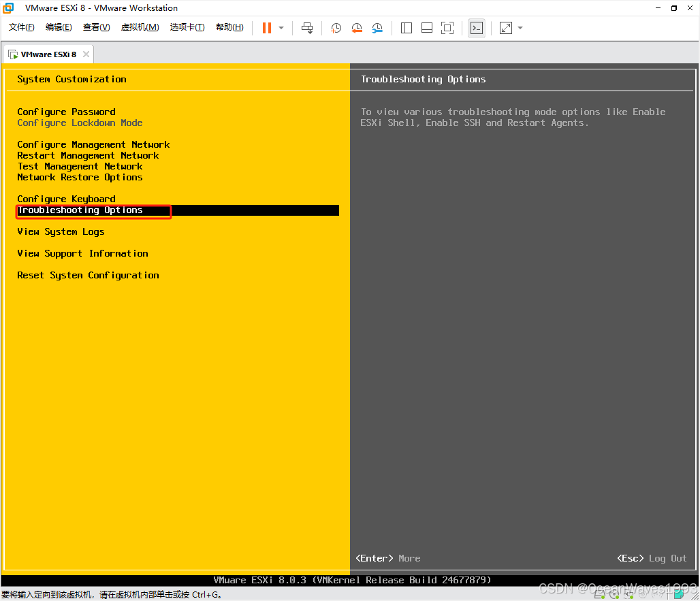
Task: Click the VMware Workstation app icon
Action: pos(8,7)
